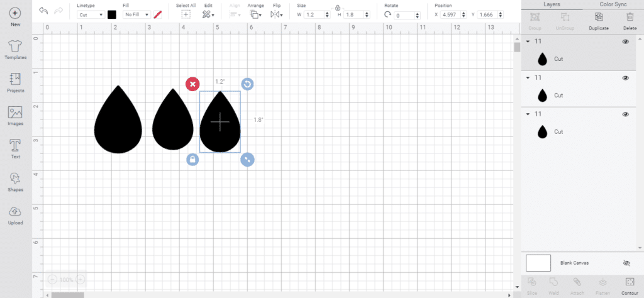The width and height of the screenshot is (644, 298).
Task: Click the black linetype color swatch
Action: [112, 14]
